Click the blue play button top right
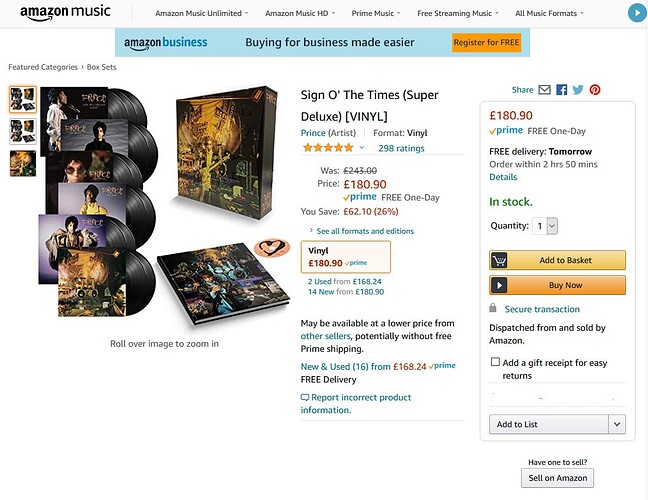 (x=637, y=13)
